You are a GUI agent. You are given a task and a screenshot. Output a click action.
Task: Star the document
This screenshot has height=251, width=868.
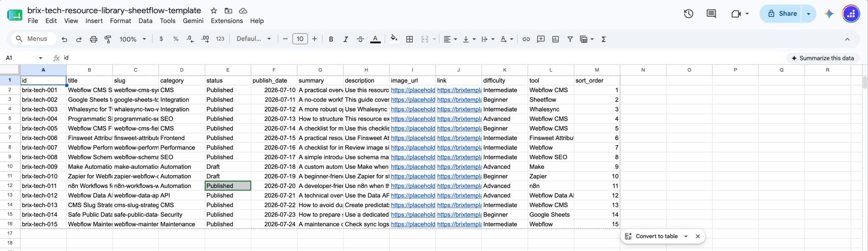click(x=214, y=11)
